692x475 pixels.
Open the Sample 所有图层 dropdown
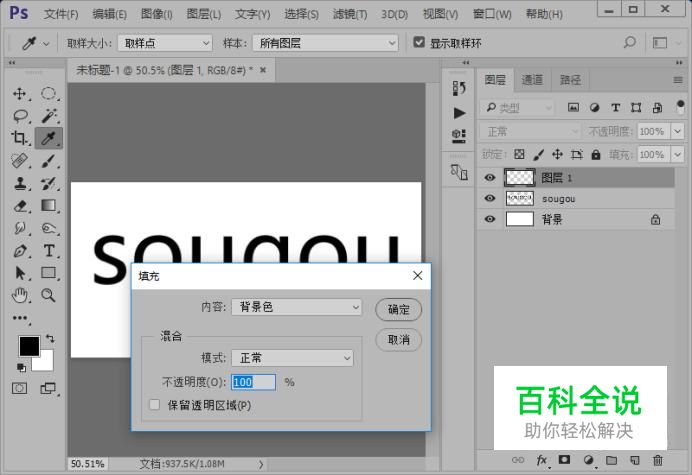[325, 43]
